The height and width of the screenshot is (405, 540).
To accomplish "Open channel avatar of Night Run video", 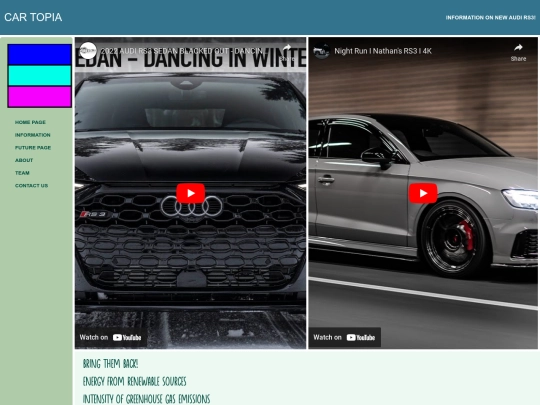I will coord(321,51).
